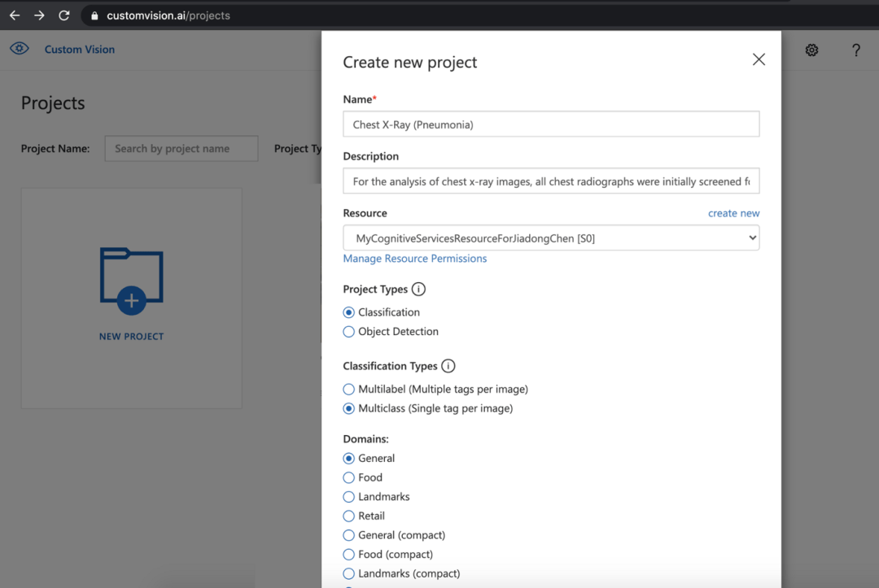Choose the General (compact) domain
The image size is (879, 588).
tap(394, 535)
